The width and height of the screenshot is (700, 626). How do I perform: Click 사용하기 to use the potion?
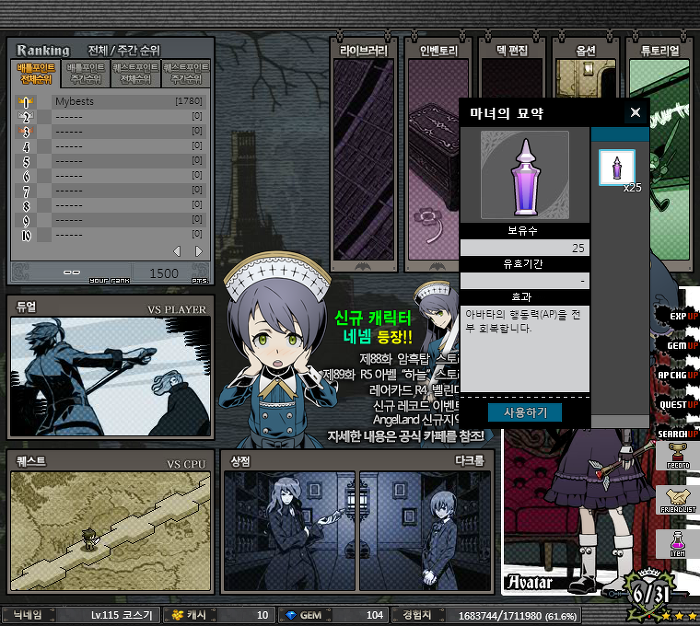pos(525,413)
